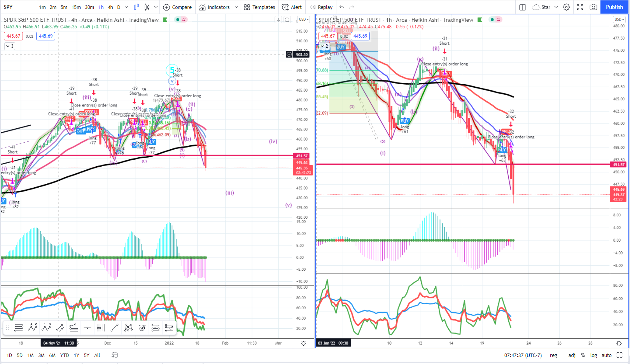Open the Indicators dialog
Screen dimensions: 630x364
click(215, 7)
